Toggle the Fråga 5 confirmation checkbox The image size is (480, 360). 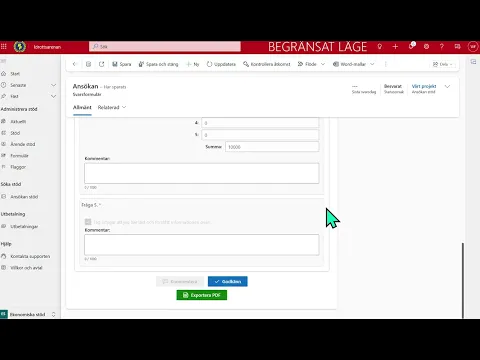tap(88, 222)
